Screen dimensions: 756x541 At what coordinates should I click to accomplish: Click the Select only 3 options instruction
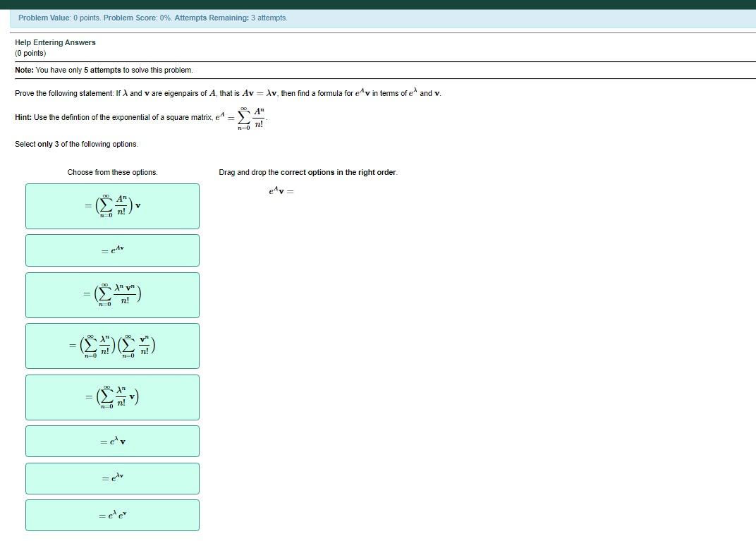(76, 144)
